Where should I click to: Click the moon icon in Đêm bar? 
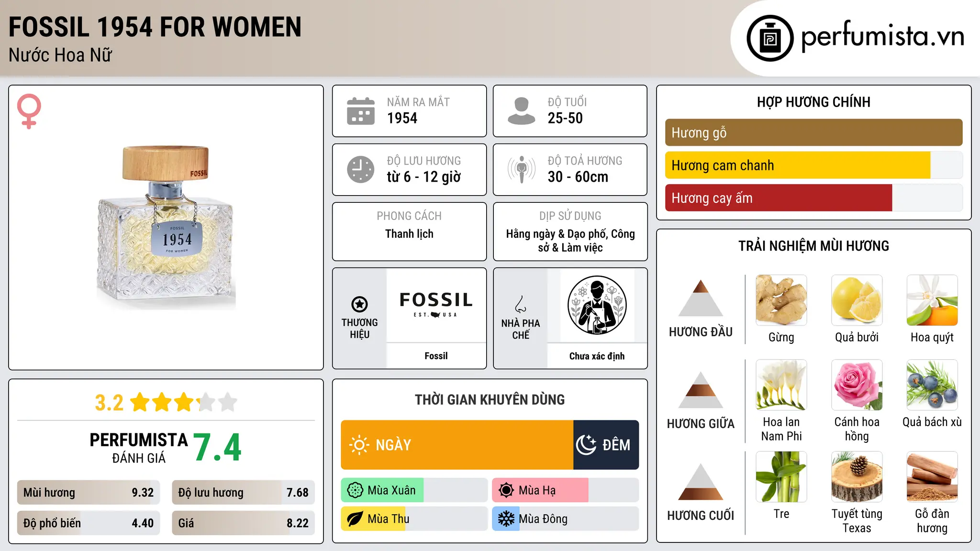click(x=586, y=445)
